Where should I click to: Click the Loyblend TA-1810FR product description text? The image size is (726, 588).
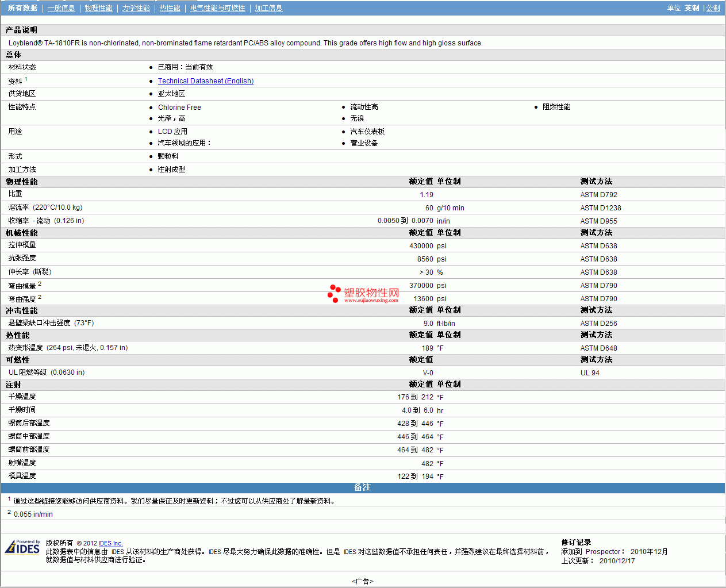pos(245,43)
